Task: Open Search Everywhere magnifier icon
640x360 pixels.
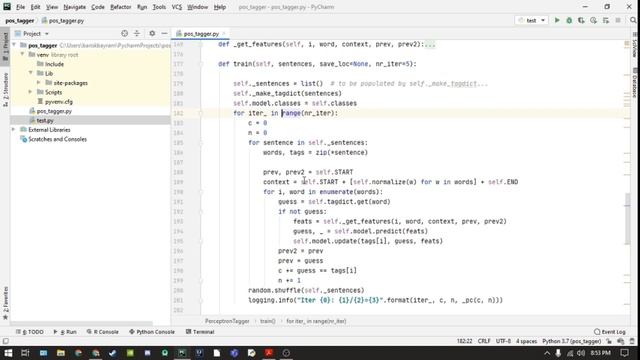Action: click(x=633, y=20)
